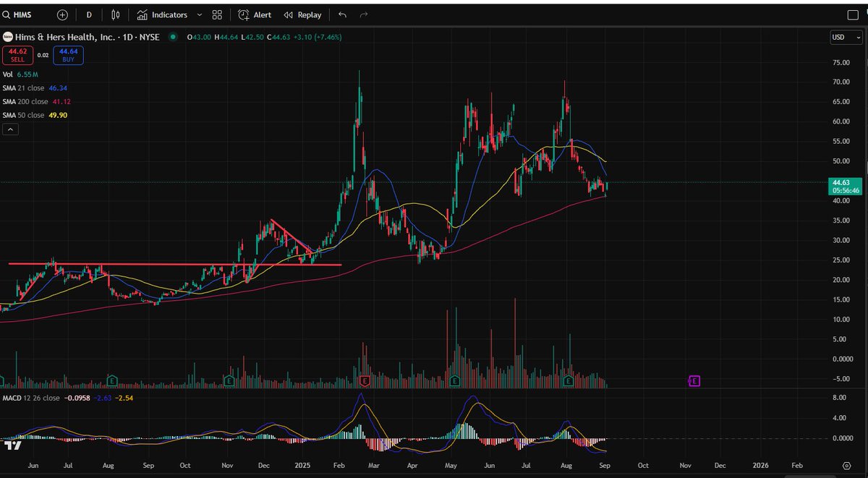Open the candlestick chart type icon

[116, 14]
